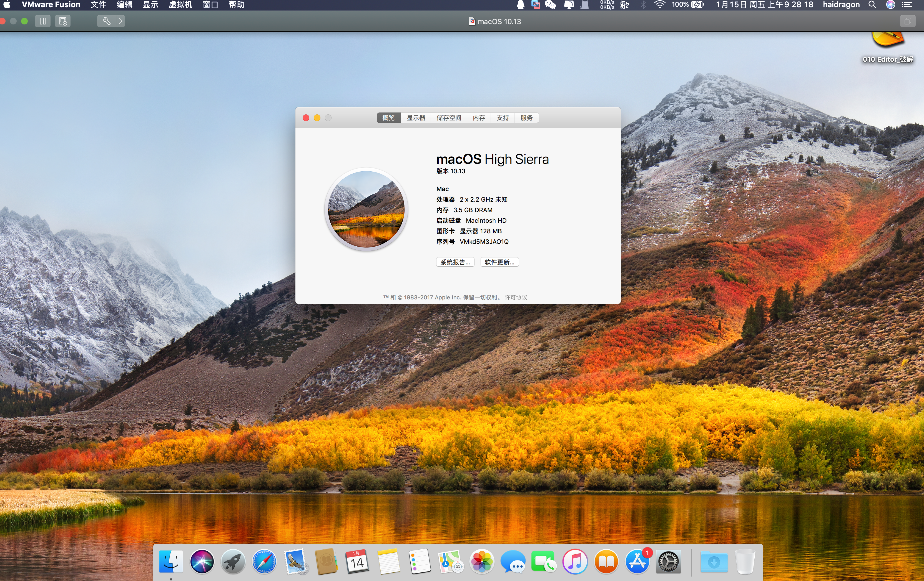Open virtual machine settings wrench icon
The image size is (924, 581).
pos(106,21)
